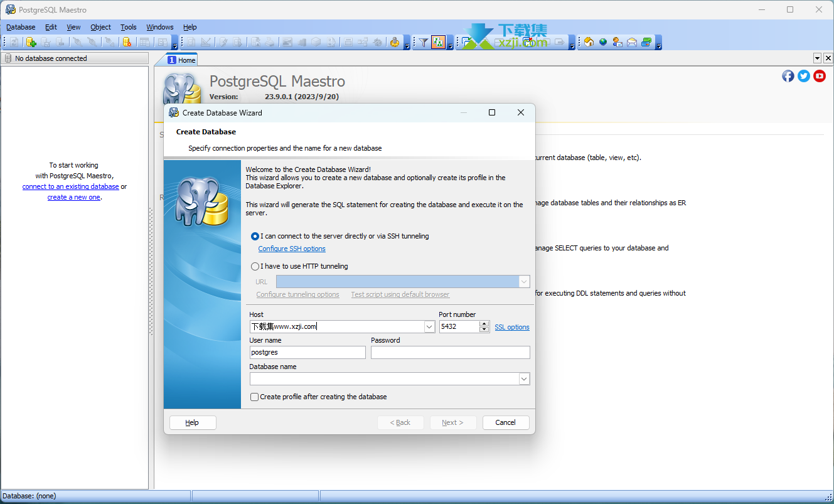Click the database with gear toolbar icon
Viewport: 834px width, 504px height.
(127, 42)
